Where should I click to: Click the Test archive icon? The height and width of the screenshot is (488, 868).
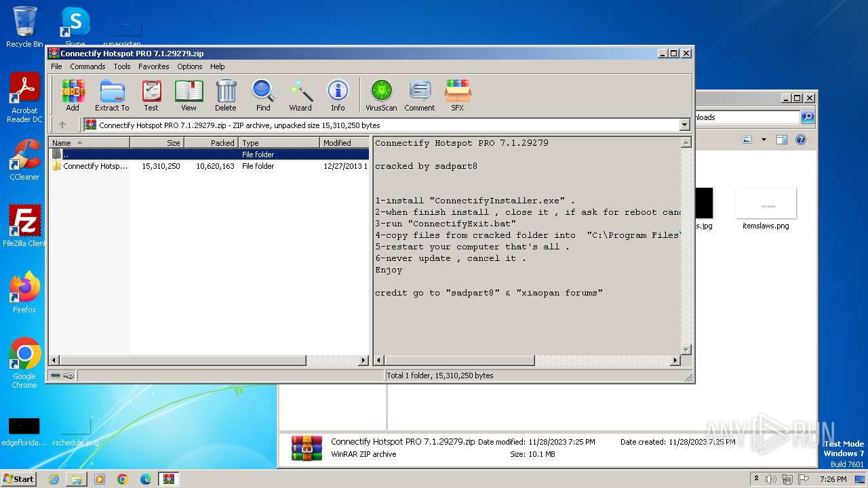tap(151, 95)
